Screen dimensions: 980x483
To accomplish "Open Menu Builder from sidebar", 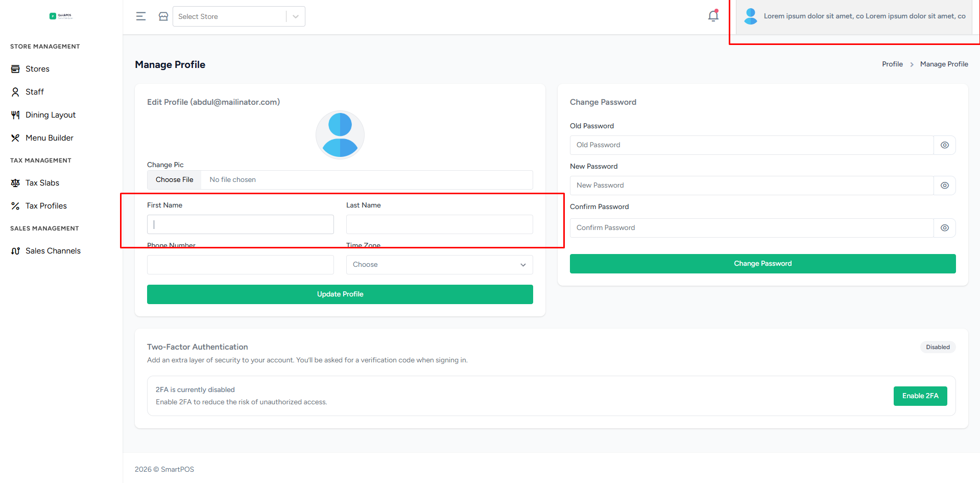I will [x=49, y=138].
